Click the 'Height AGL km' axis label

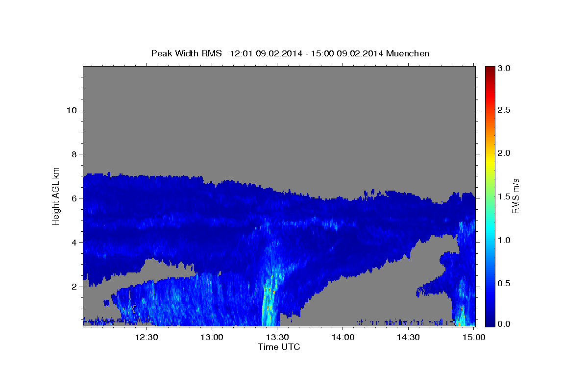[56, 196]
